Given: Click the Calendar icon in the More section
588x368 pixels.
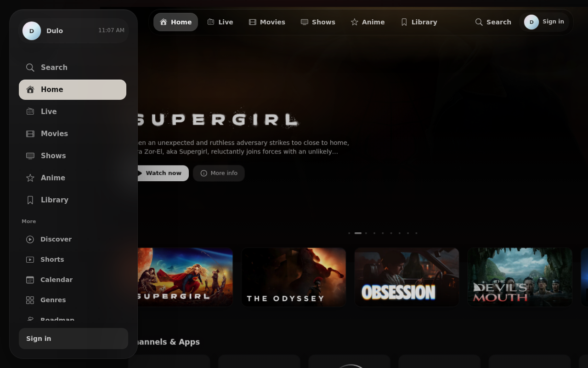Looking at the screenshot, I should (x=30, y=280).
